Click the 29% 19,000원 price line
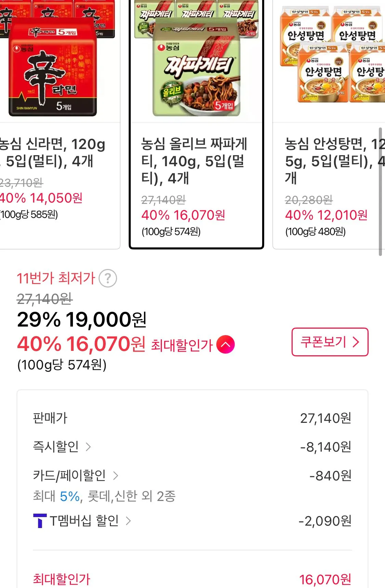385x588 pixels. pyautogui.click(x=82, y=320)
